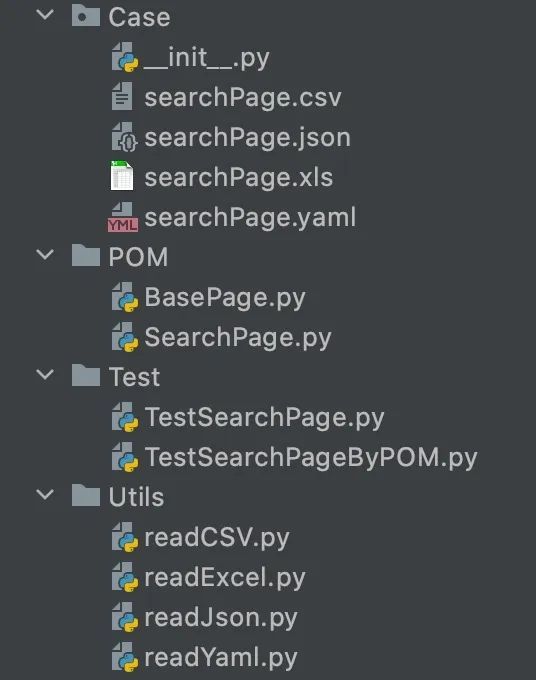Collapse the POM folder chevron
This screenshot has width=536, height=680.
click(45, 254)
